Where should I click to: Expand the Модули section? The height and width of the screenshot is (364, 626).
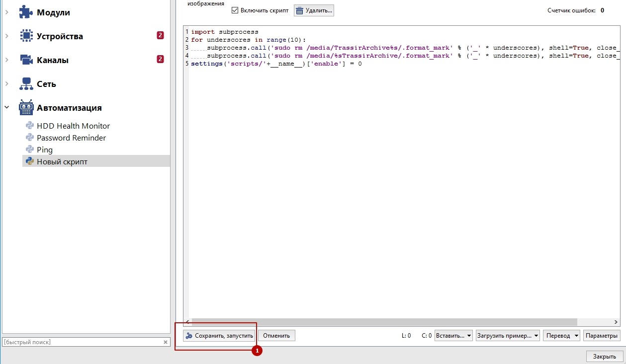(7, 12)
